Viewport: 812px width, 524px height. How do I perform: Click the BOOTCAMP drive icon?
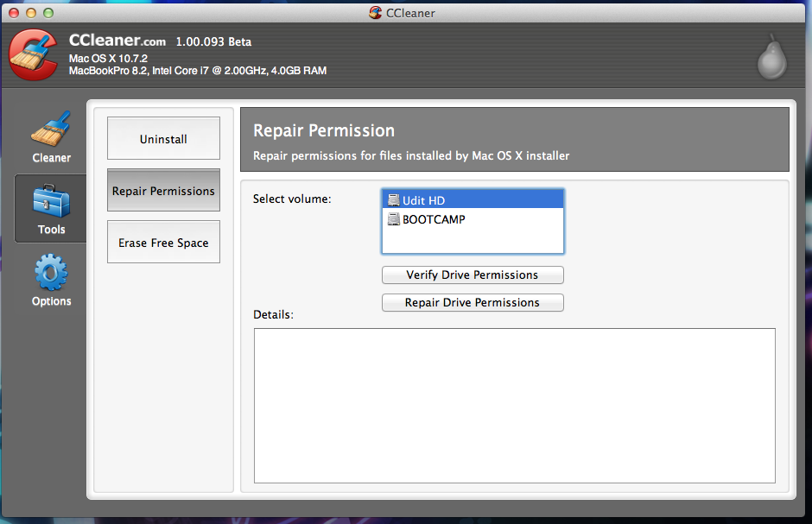click(x=394, y=219)
